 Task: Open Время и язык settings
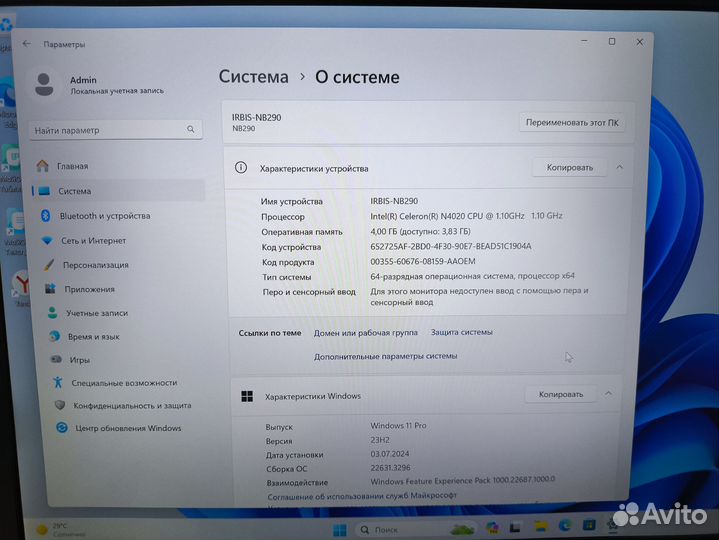[94, 337]
